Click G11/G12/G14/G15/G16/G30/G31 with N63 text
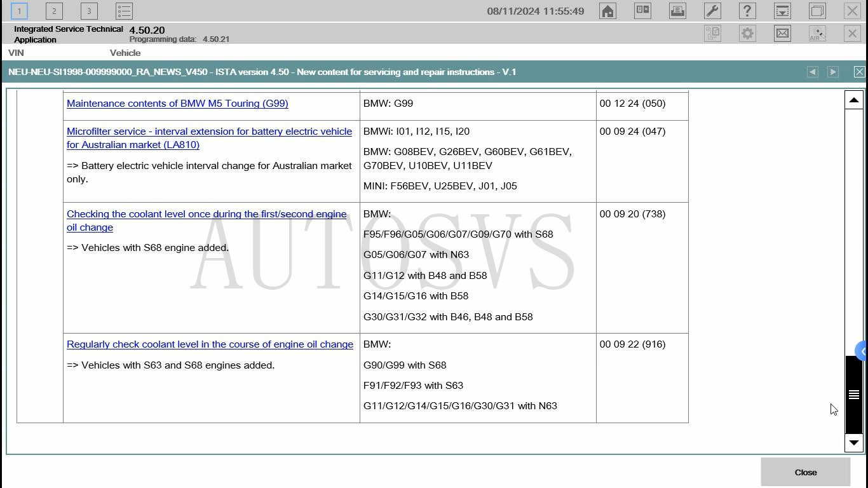Screen dimensions: 868x488 coord(460,406)
